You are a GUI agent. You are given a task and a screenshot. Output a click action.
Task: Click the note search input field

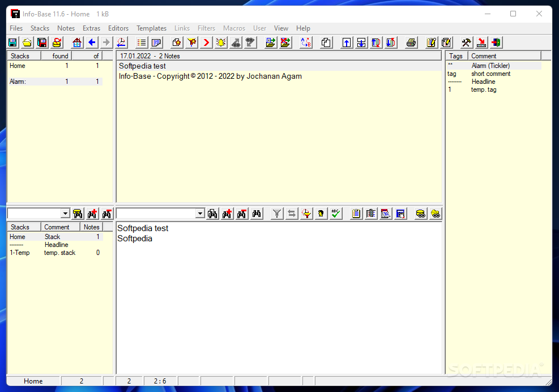coord(156,214)
